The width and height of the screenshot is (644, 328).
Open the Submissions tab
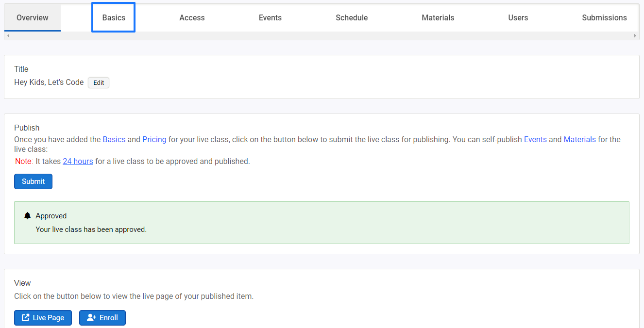pyautogui.click(x=604, y=18)
